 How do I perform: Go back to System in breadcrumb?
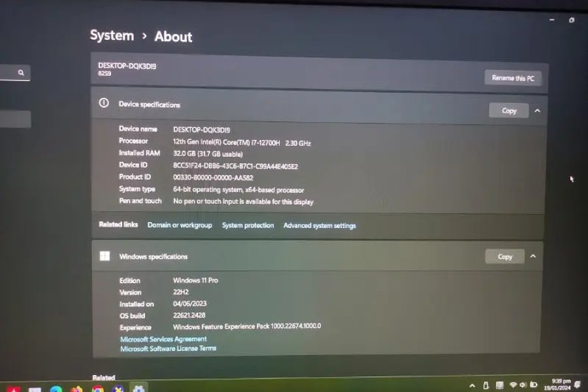(112, 35)
